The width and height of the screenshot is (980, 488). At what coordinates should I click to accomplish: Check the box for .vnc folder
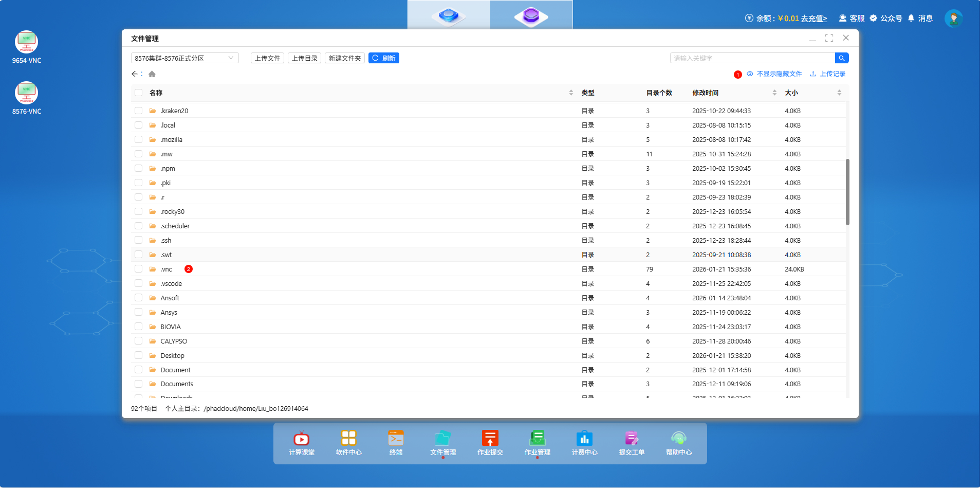pyautogui.click(x=138, y=269)
